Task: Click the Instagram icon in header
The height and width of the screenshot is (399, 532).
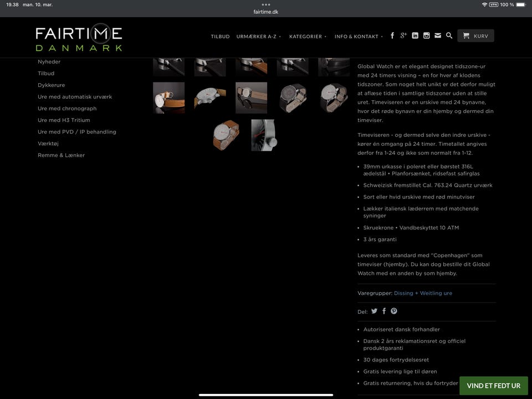Action: (x=426, y=35)
